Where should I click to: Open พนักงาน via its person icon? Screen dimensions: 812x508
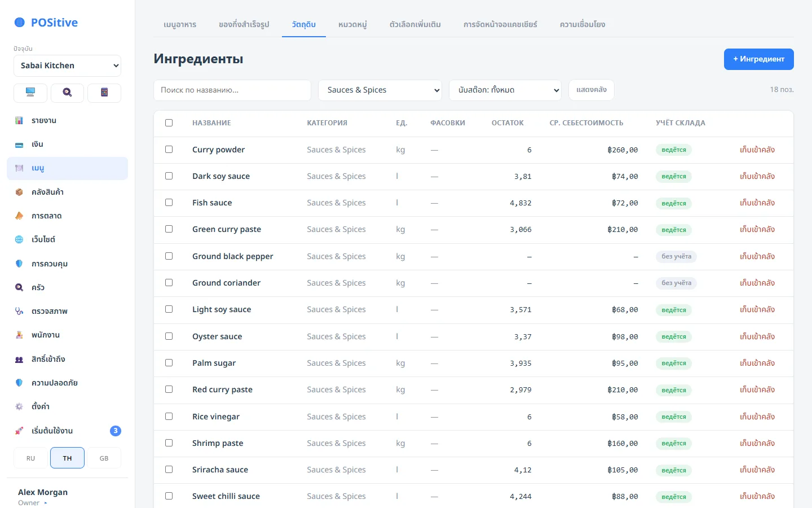coord(19,335)
